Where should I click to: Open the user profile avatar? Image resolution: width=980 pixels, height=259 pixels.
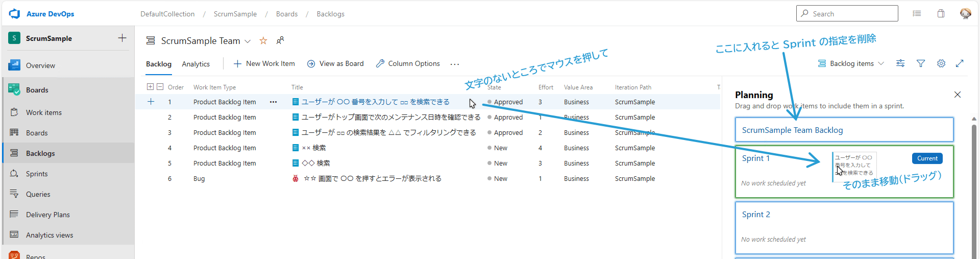965,14
